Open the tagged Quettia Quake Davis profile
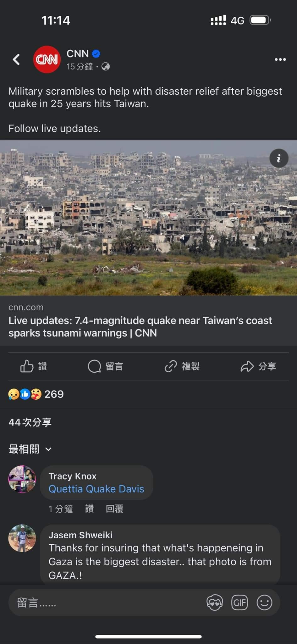This screenshot has height=644, width=297. click(x=96, y=489)
